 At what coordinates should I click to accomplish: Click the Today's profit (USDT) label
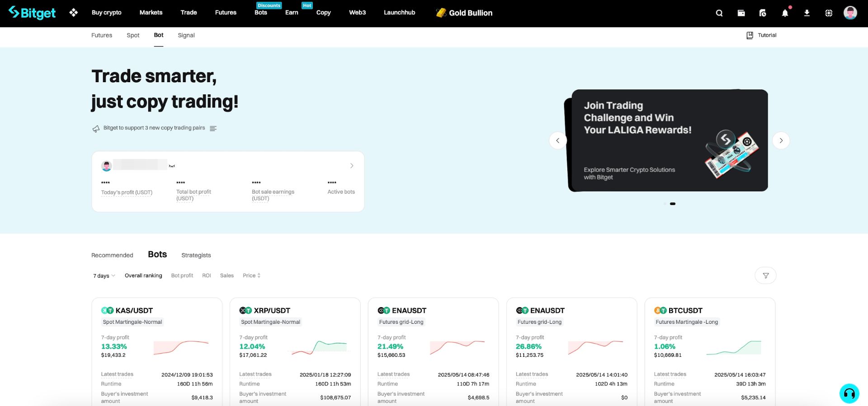tap(127, 192)
